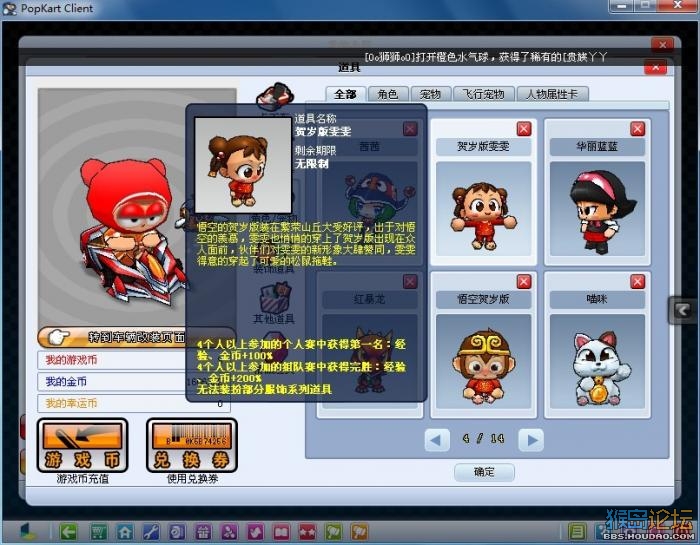The width and height of the screenshot is (700, 545).
Task: Remove the 贺岁版雯雯 item
Action: 524,129
